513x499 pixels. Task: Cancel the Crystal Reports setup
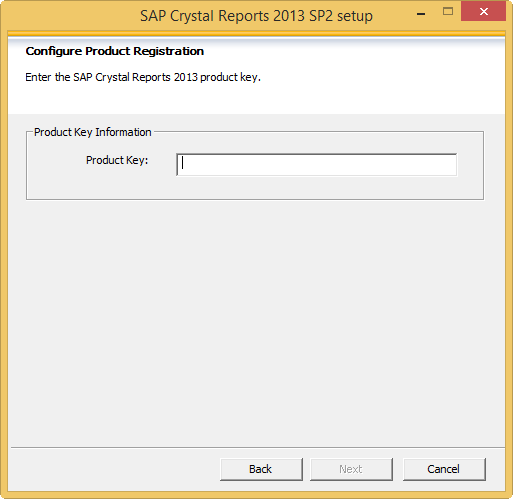[x=444, y=469]
